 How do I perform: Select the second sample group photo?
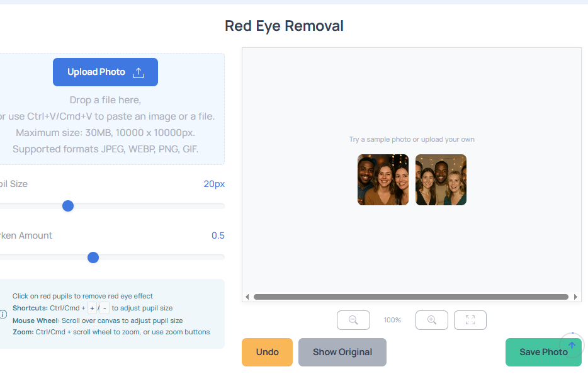click(x=441, y=179)
